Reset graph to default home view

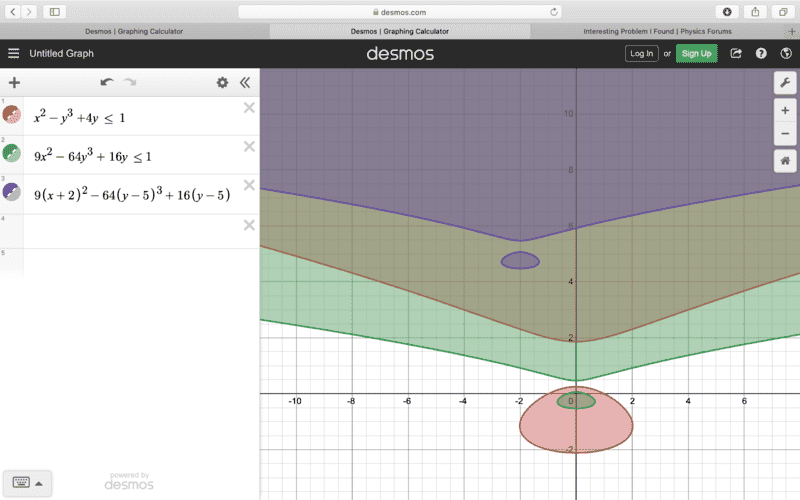click(785, 161)
